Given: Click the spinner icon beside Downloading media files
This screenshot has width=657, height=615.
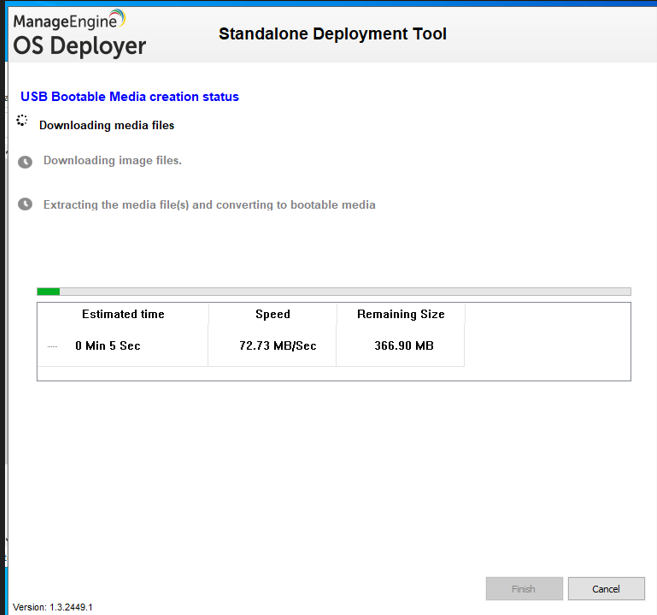Looking at the screenshot, I should tap(22, 121).
